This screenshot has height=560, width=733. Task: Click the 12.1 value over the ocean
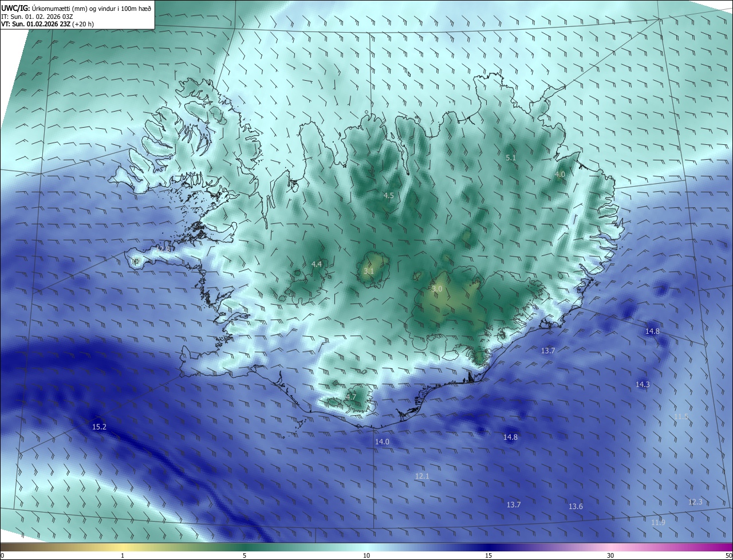point(422,476)
